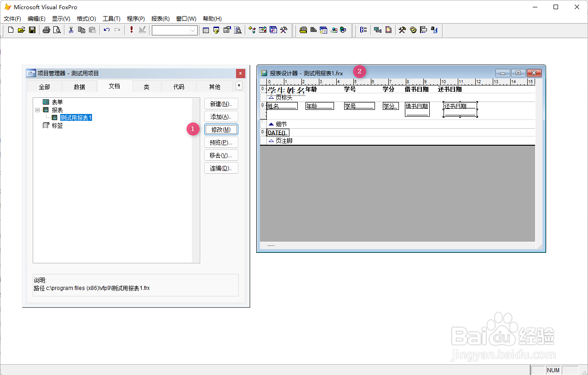588x375 pixels.
Task: Click the 添加(A).. button
Action: tap(221, 117)
